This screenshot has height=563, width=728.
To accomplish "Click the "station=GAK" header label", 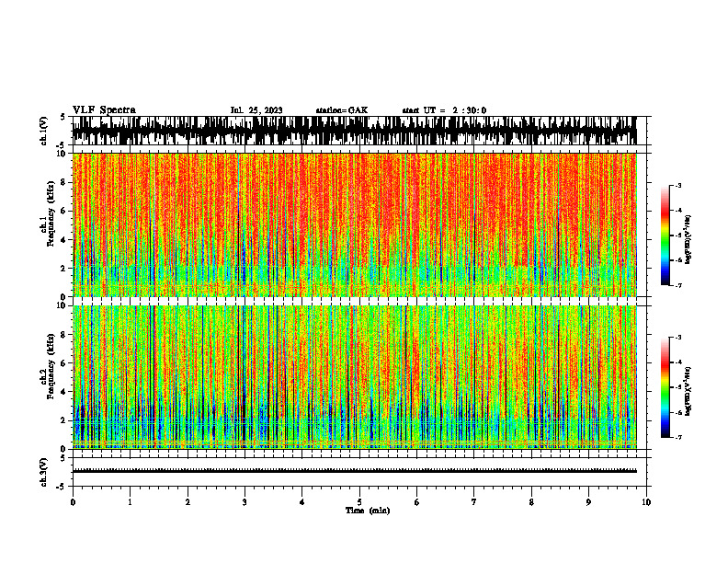I will (342, 110).
